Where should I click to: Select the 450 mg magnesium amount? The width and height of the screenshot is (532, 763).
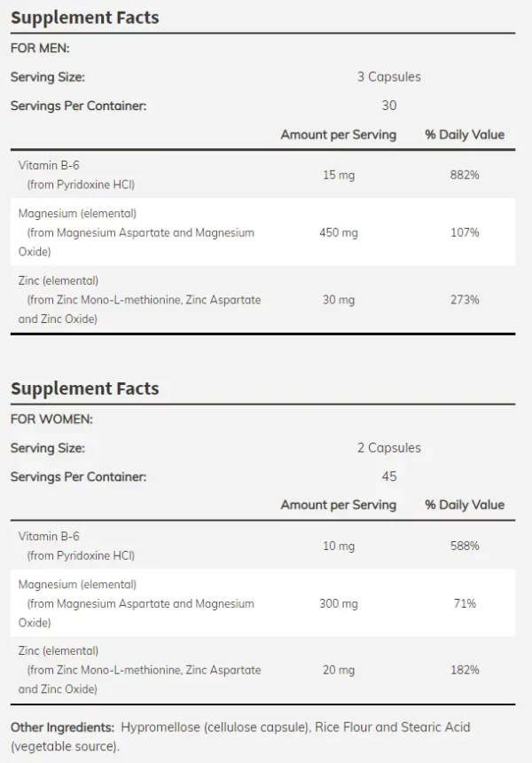pos(339,232)
